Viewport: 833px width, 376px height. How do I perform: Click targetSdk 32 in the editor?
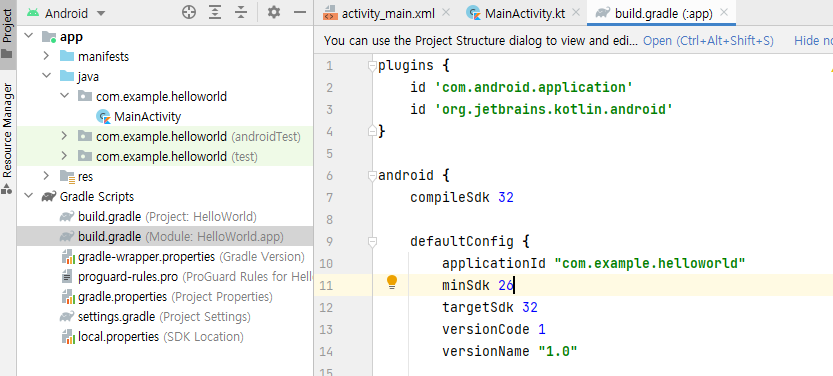click(x=490, y=307)
